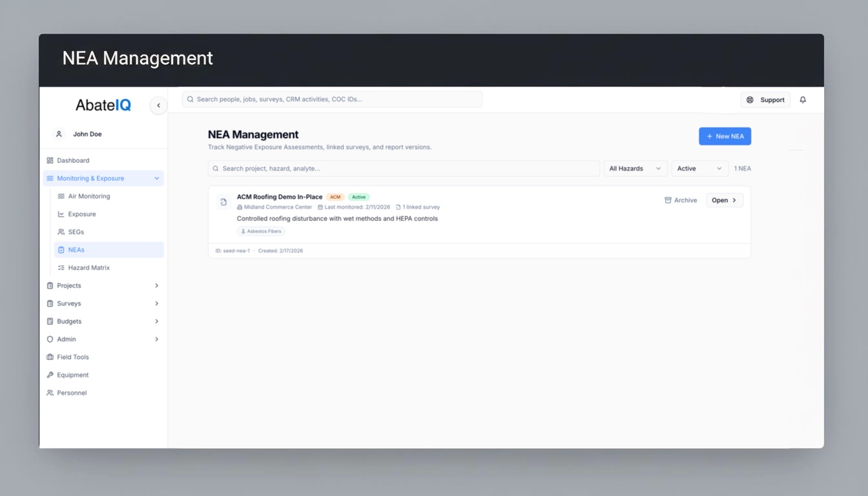This screenshot has width=868, height=496.
Task: Click the Admin shield icon
Action: click(x=50, y=339)
